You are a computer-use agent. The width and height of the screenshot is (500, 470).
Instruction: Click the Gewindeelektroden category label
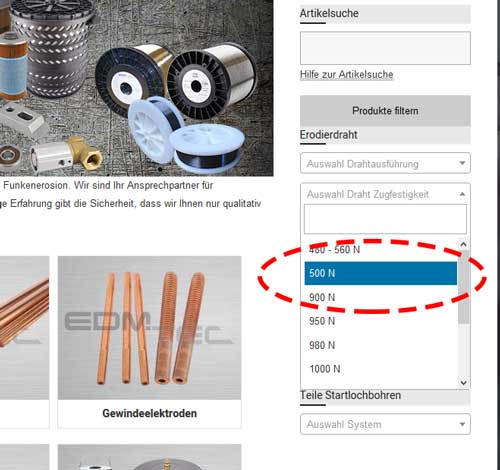click(149, 413)
